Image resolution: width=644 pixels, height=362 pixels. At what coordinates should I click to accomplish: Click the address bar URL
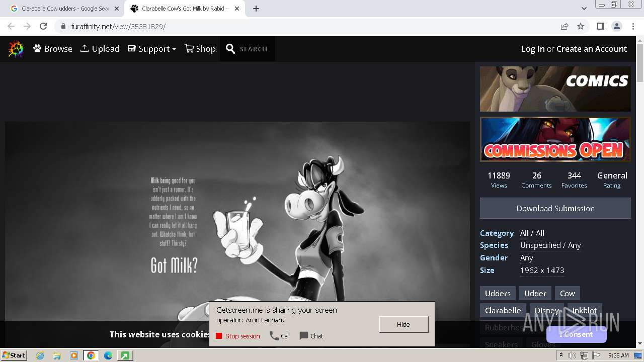click(118, 27)
